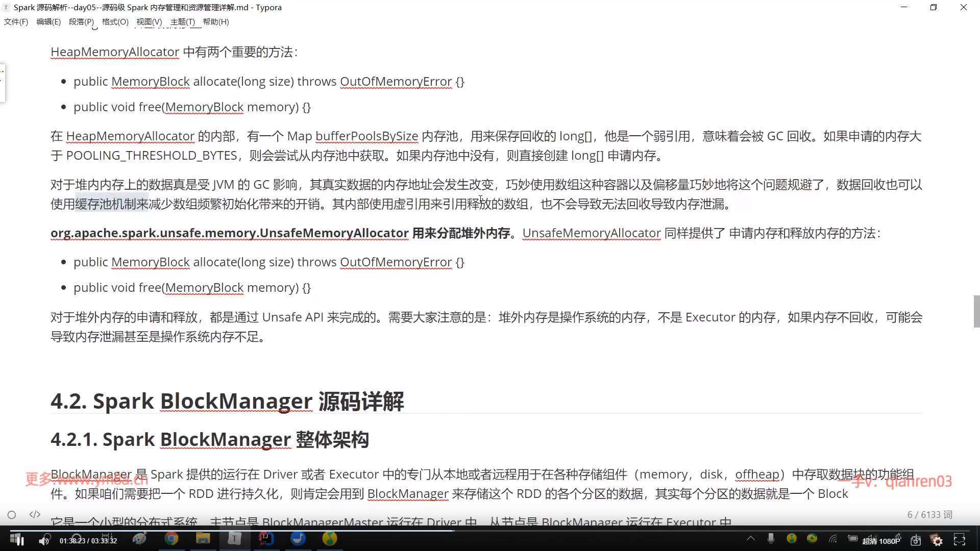Click the offheap underlined word
Image resolution: width=980 pixels, height=551 pixels.
[757, 474]
